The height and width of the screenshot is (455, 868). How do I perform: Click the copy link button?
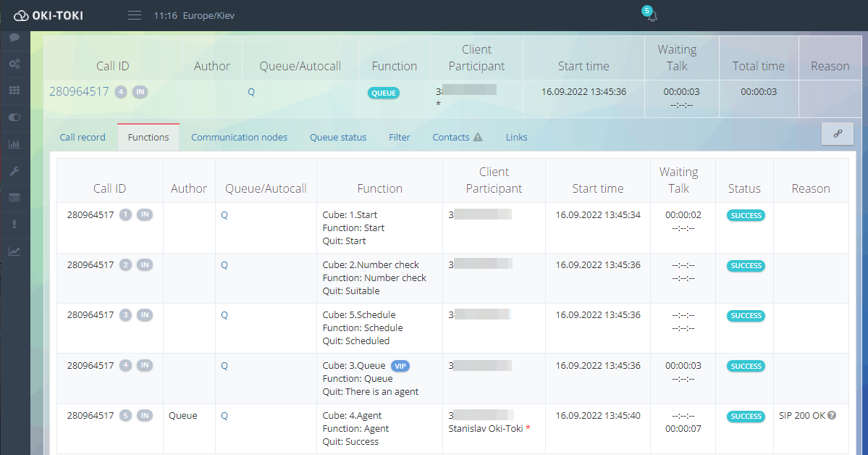pos(838,134)
